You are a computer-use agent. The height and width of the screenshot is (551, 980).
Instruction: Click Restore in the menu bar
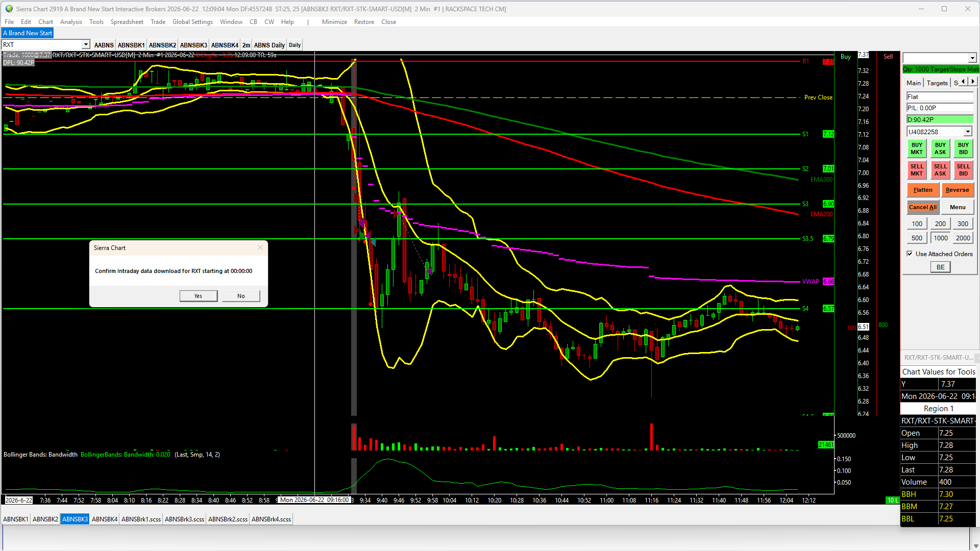[x=364, y=22]
